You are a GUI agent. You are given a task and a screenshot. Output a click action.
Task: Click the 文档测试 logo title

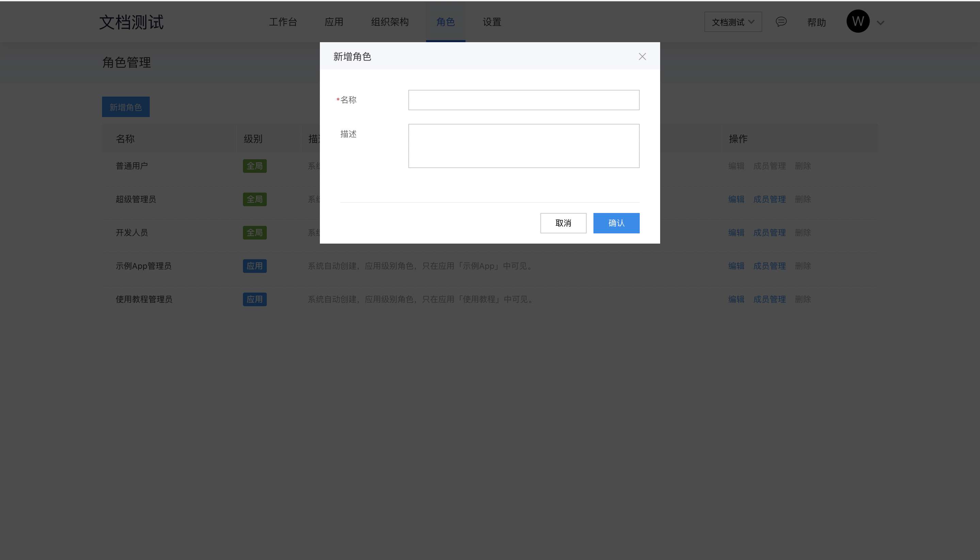[x=131, y=22]
